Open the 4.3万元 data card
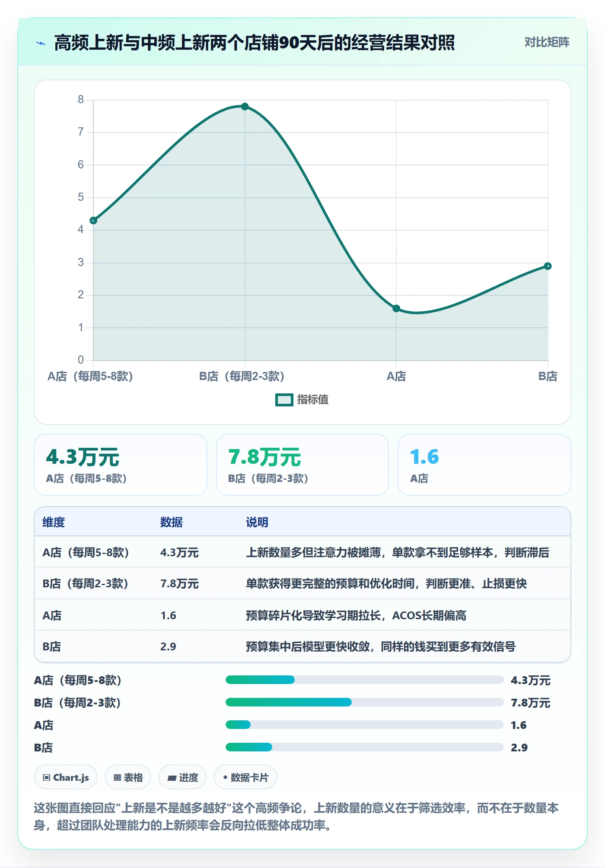Screen dimensions: 605x868 click(121, 465)
